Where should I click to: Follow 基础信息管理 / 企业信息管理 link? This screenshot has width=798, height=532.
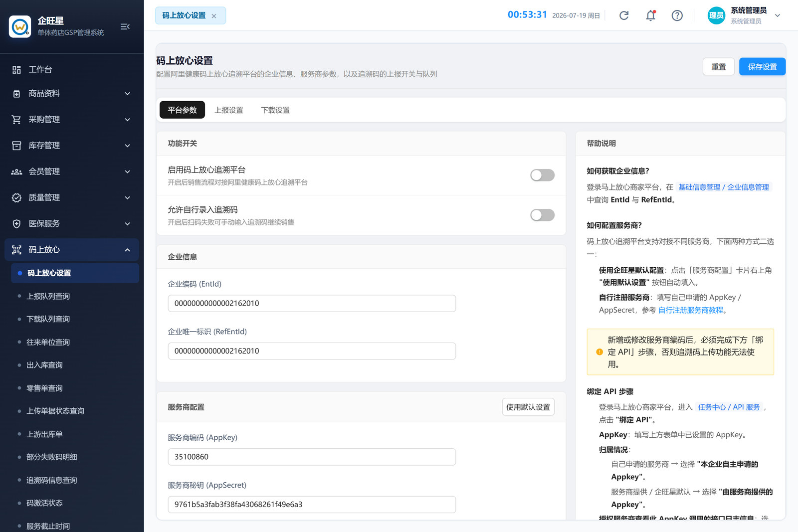pos(724,187)
